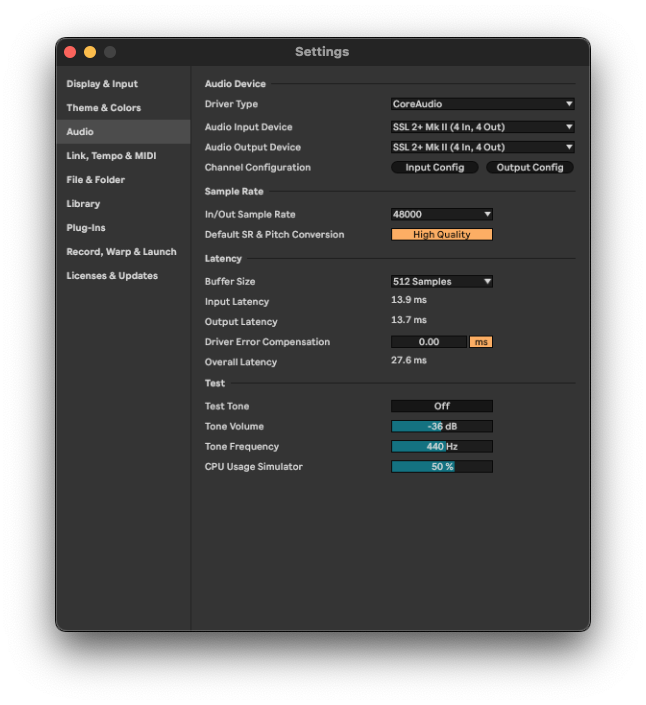Screen dimensions: 646x705
Task: Click the Overall Latency value 27.6 ms
Action: coord(409,360)
